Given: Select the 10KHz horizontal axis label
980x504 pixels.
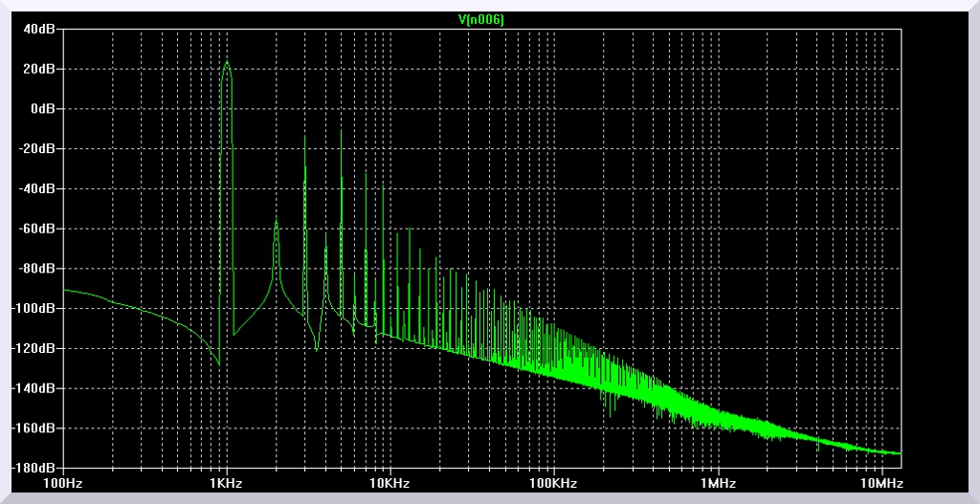Looking at the screenshot, I should tap(389, 483).
